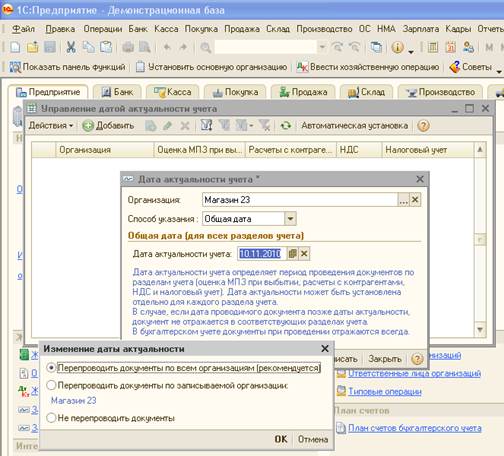This screenshot has width=504, height=456.
Task: Click the disable filter icon with red cross
Action: coord(265,126)
